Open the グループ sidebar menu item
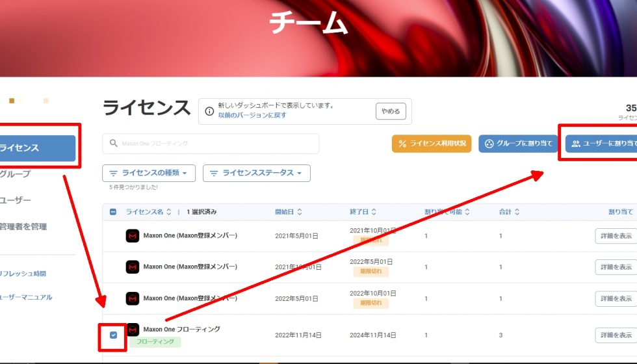Viewport: 637px width, 364px height. 15,174
